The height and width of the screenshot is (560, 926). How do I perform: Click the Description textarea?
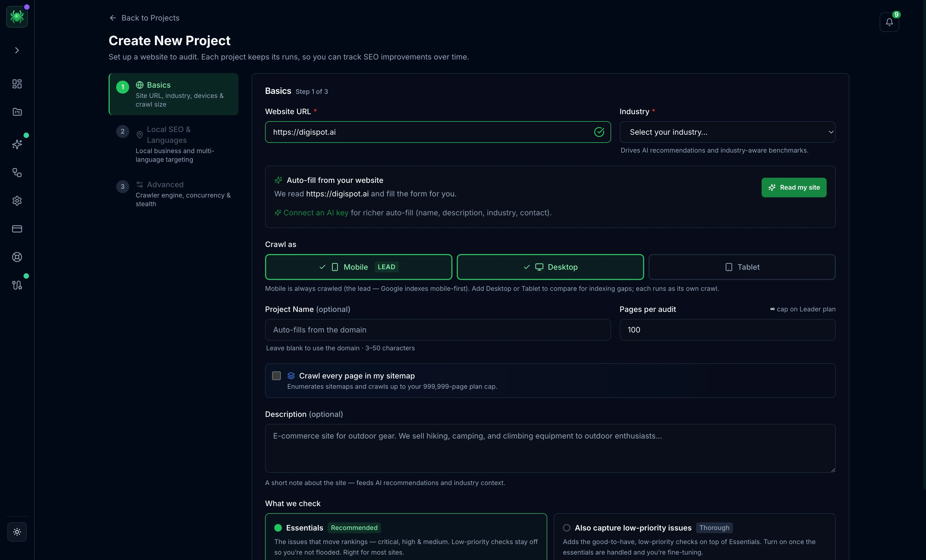[550, 449]
